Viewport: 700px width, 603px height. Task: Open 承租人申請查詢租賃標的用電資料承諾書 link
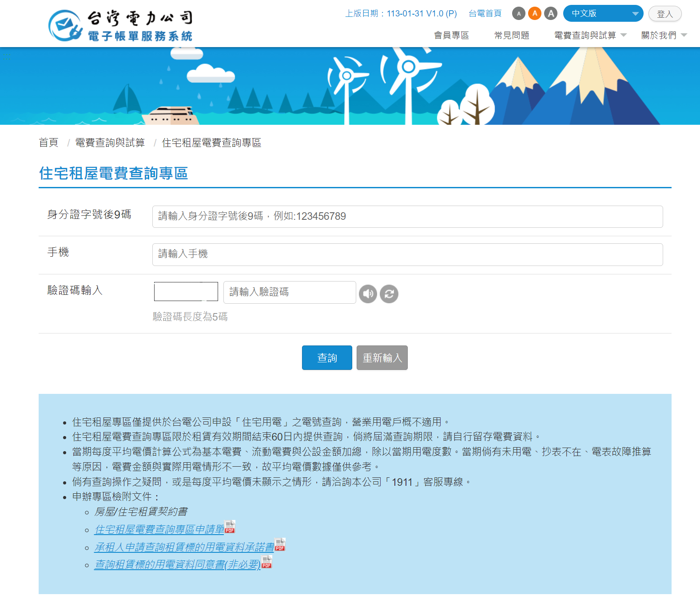[184, 547]
